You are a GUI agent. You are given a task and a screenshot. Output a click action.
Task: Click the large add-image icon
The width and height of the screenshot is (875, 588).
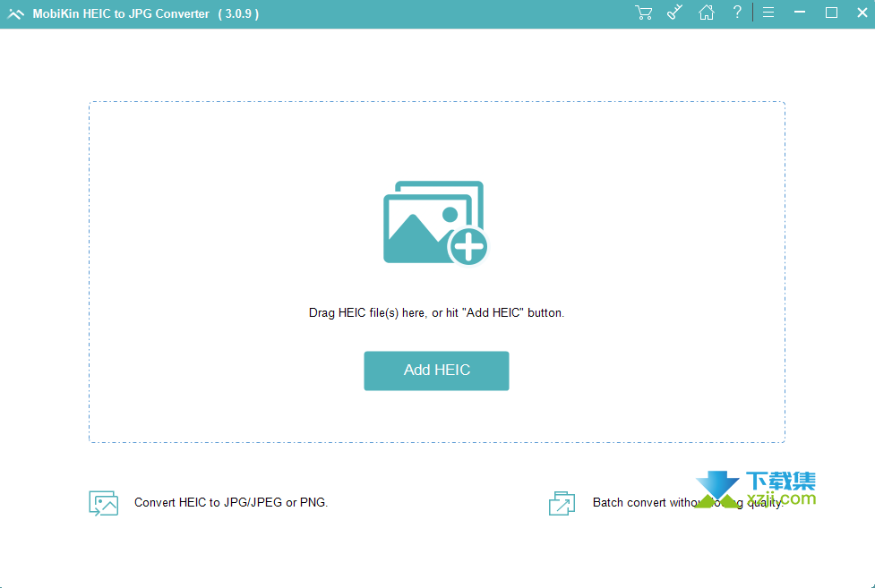435,223
